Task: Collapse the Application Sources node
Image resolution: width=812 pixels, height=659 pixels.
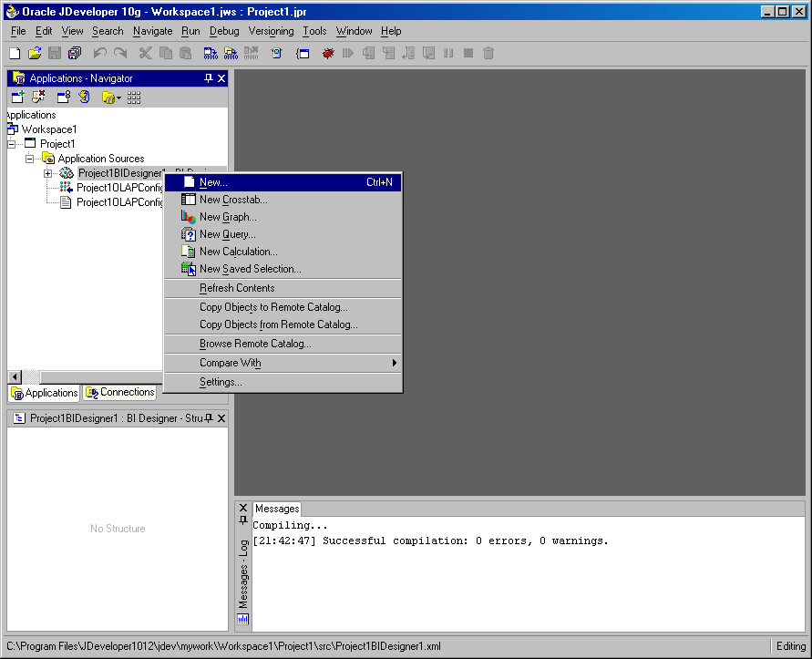Action: coord(29,159)
